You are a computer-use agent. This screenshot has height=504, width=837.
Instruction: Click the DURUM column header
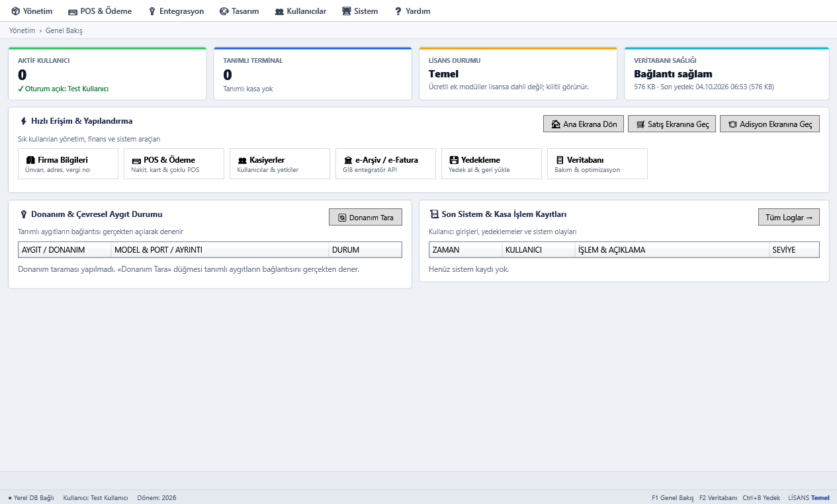[365, 250]
